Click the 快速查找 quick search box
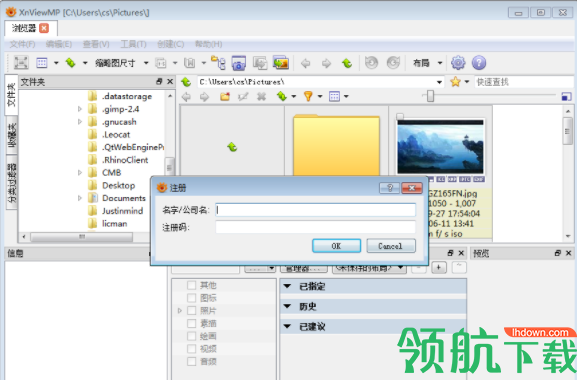This screenshot has width=577, height=380. [x=524, y=82]
